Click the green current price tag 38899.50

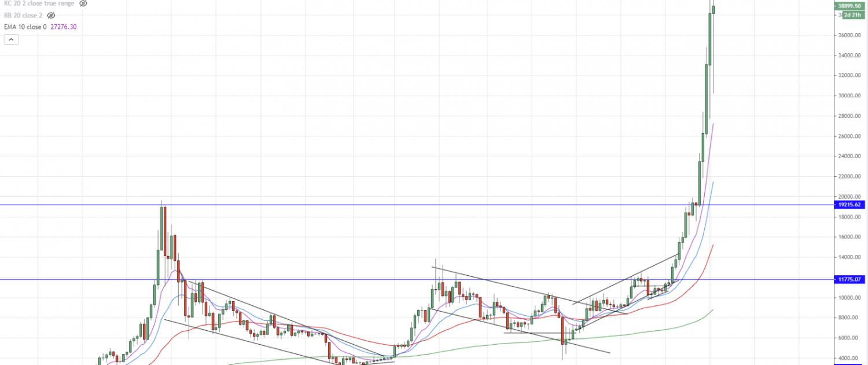(x=850, y=5)
